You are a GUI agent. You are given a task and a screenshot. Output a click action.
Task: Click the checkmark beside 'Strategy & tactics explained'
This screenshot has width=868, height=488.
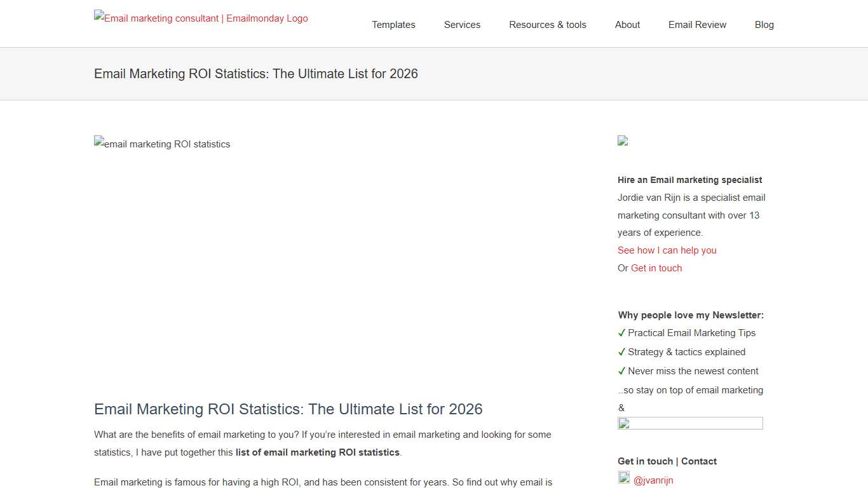[x=621, y=351]
